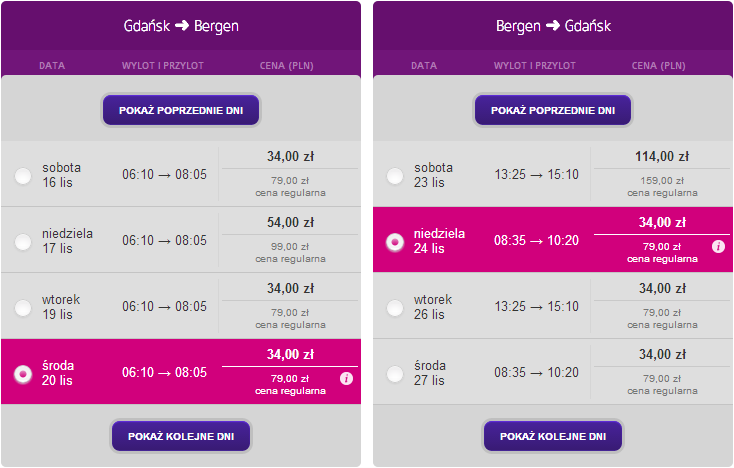This screenshot has width=734, height=468.
Task: Click the 54,00 zł price on 17 Nov
Action: (290, 222)
